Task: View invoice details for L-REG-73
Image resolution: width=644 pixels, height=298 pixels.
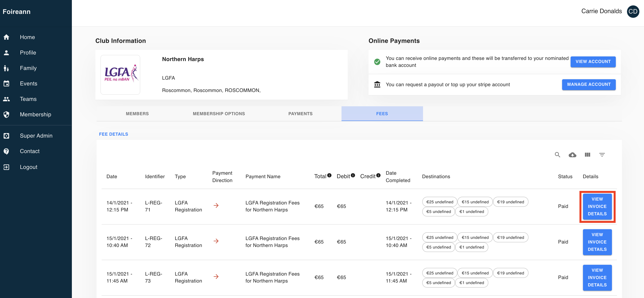Action: pos(597,278)
